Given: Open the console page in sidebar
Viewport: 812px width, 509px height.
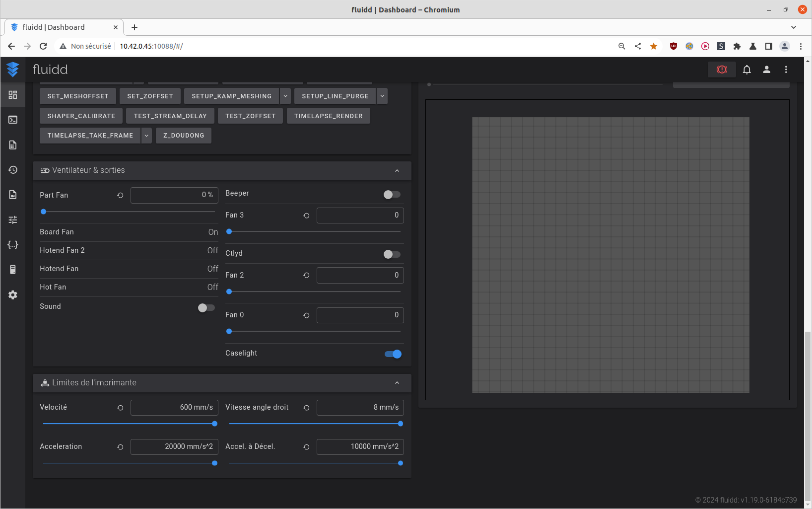Looking at the screenshot, I should [13, 120].
